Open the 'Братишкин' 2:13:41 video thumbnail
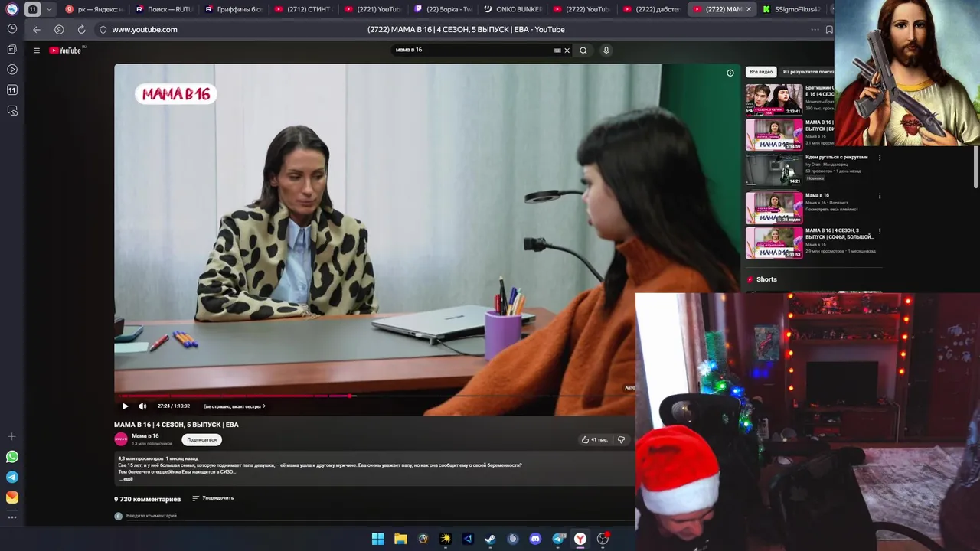Image resolution: width=980 pixels, height=551 pixels. (x=774, y=99)
